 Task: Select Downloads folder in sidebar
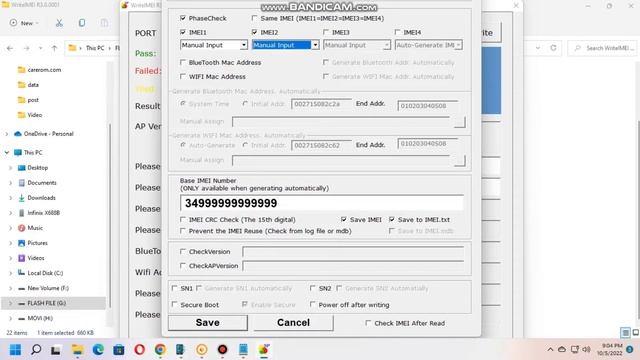click(41, 198)
